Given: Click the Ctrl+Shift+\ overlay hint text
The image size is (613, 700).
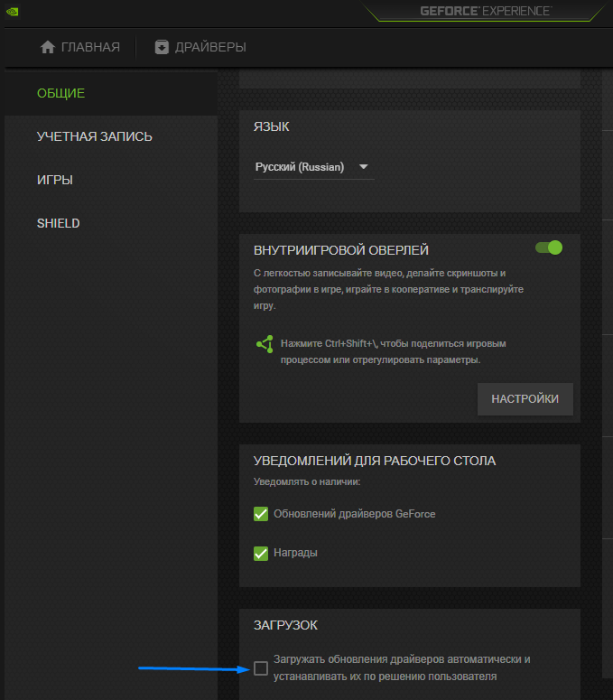Looking at the screenshot, I should (x=393, y=351).
